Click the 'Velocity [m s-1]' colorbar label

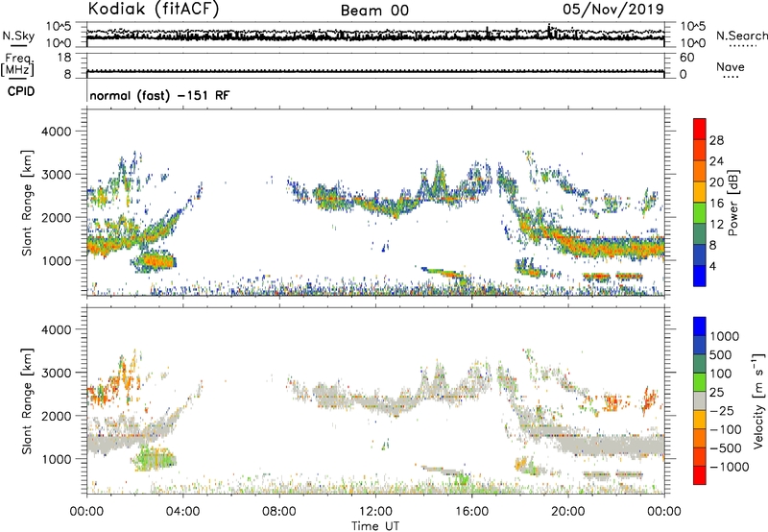coord(758,400)
